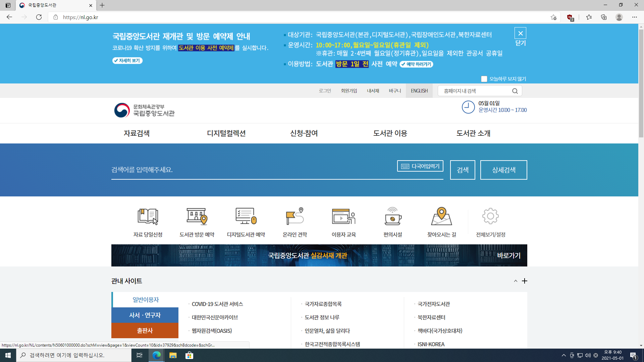Open the 이용자 교육 icon
The width and height of the screenshot is (644, 362).
point(344,216)
